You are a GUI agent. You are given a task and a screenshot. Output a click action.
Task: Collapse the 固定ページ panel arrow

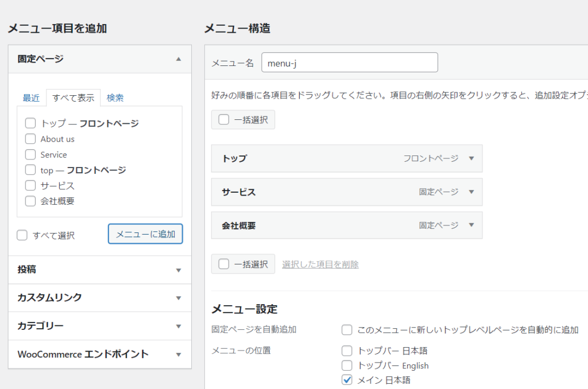pos(179,59)
